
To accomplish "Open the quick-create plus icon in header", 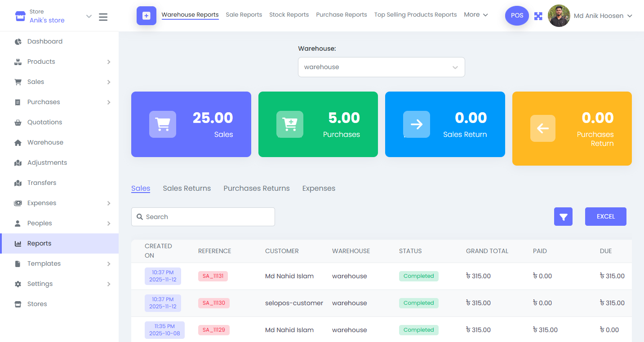I will tap(146, 15).
